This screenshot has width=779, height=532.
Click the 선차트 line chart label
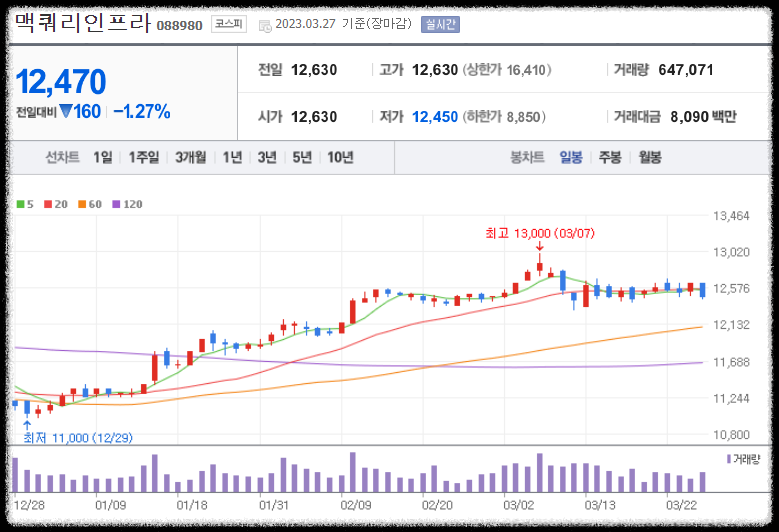(x=63, y=157)
